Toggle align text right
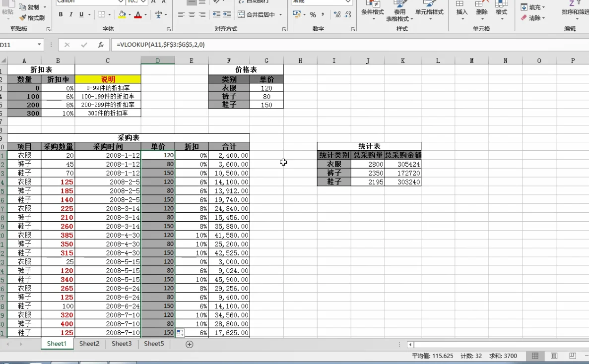The width and height of the screenshot is (589, 364). (202, 14)
